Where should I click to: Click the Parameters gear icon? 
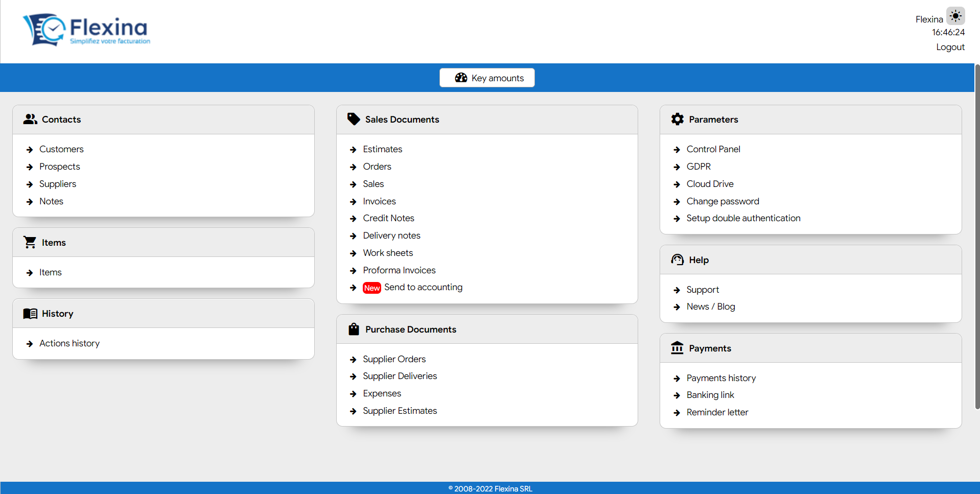[x=678, y=119]
